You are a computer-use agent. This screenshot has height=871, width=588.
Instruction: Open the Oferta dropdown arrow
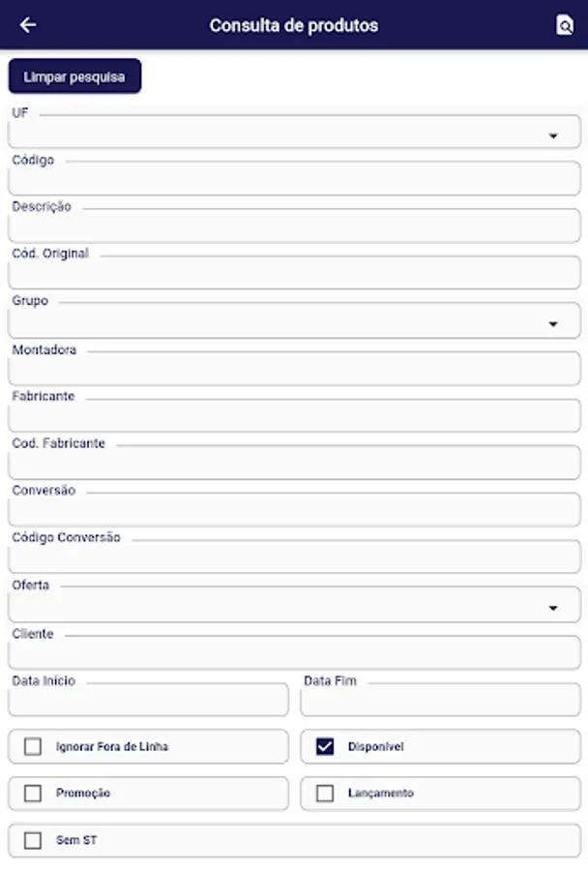[x=553, y=608]
